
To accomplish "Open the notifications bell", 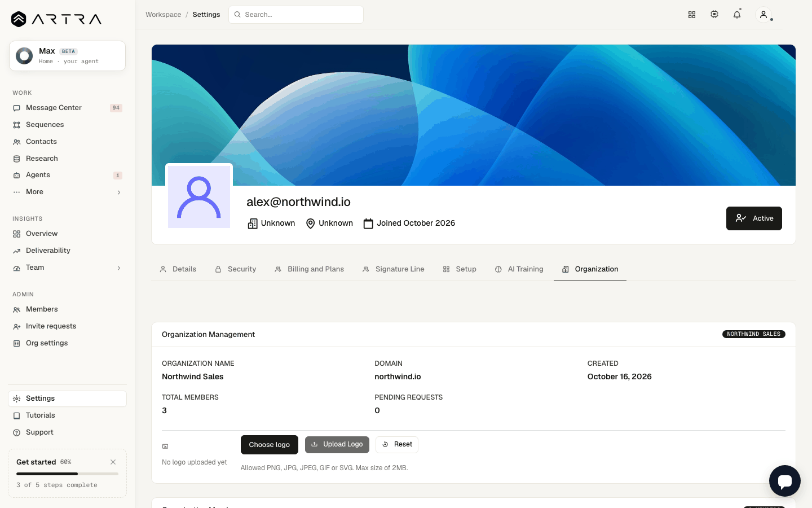I will [x=737, y=15].
